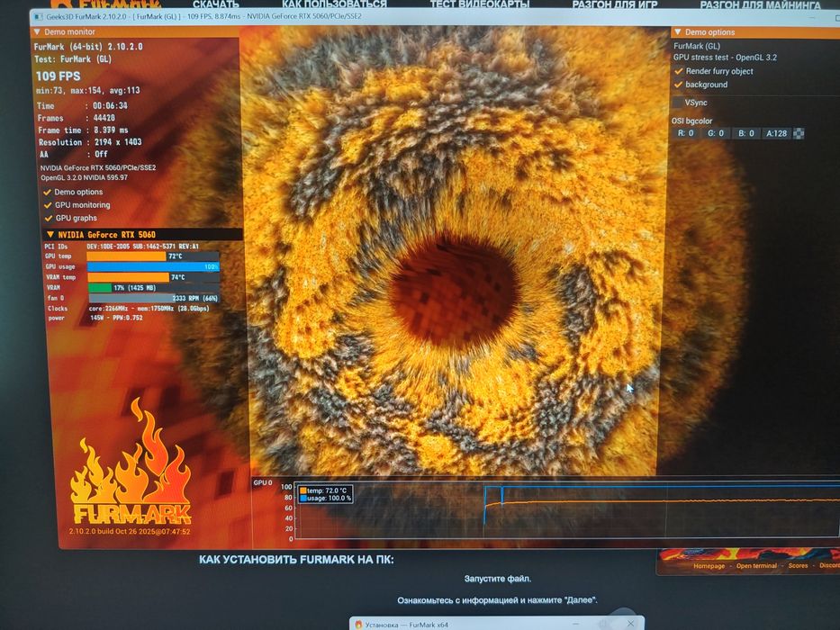Image resolution: width=840 pixels, height=630 pixels.
Task: Click the GPU usage 100% bar
Action: 153,266
